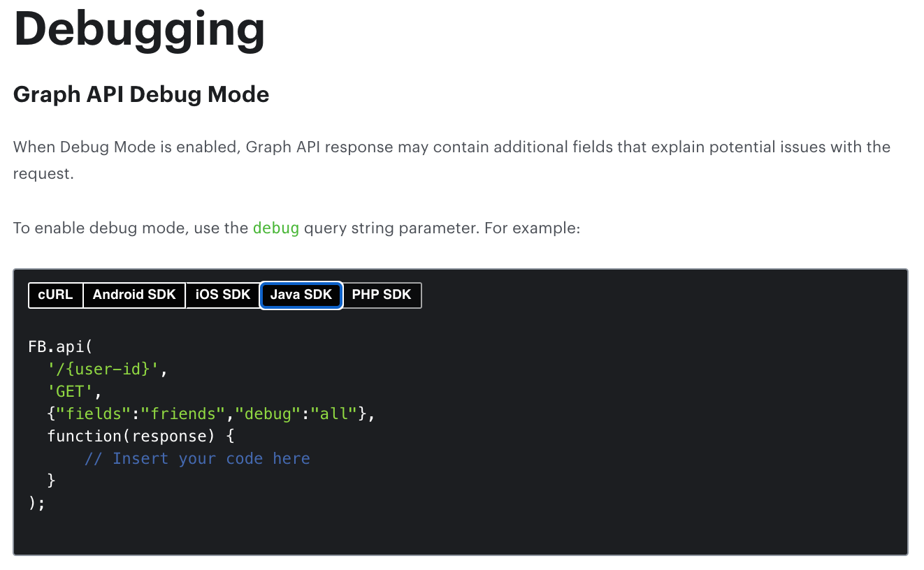Switch to the cURL tab
Image resolution: width=924 pixels, height=570 pixels.
pos(55,295)
